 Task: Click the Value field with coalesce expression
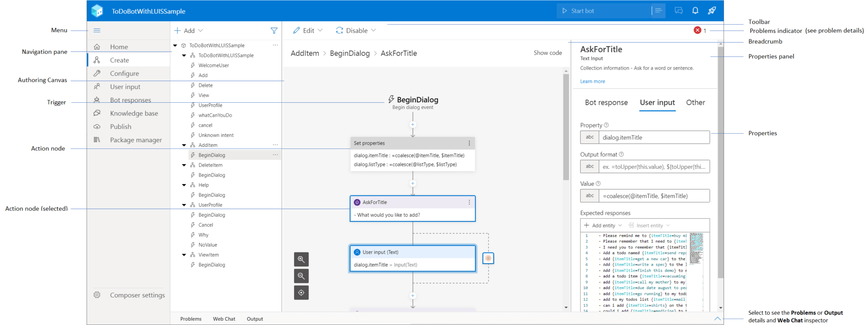(x=654, y=196)
